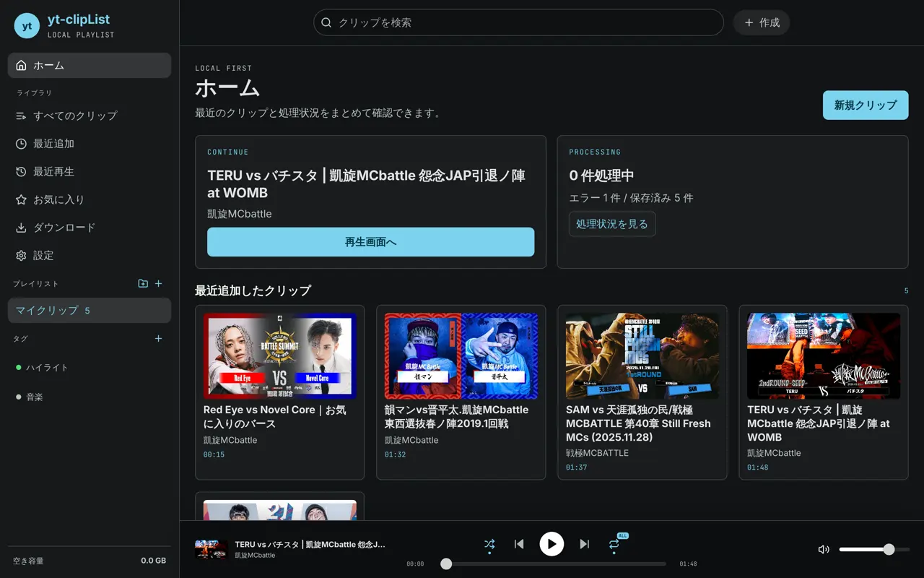
Task: Click the エラー 1 件 / 保存済み 5 件 text
Action: coord(631,198)
